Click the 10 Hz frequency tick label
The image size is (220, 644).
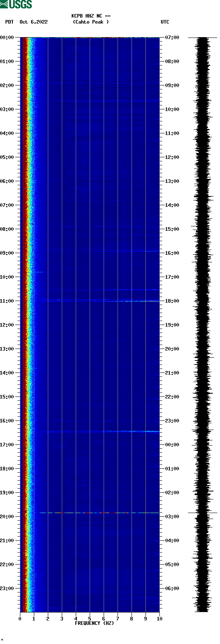[x=159, y=619]
